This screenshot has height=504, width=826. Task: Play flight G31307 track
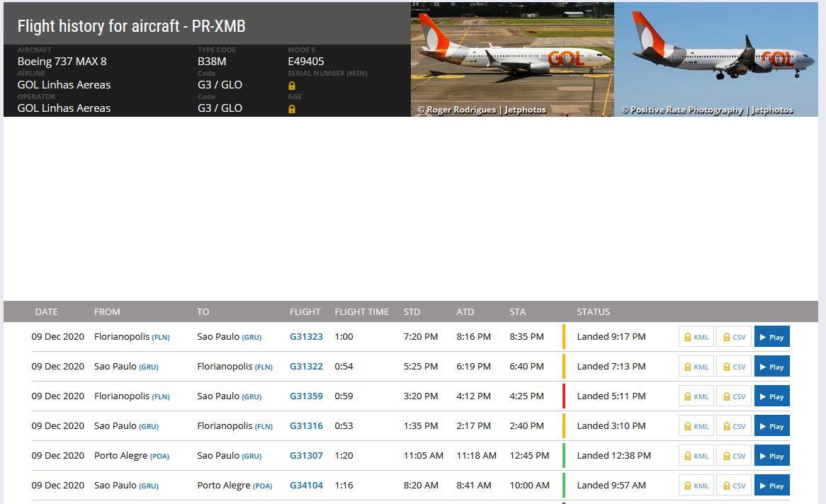(771, 456)
